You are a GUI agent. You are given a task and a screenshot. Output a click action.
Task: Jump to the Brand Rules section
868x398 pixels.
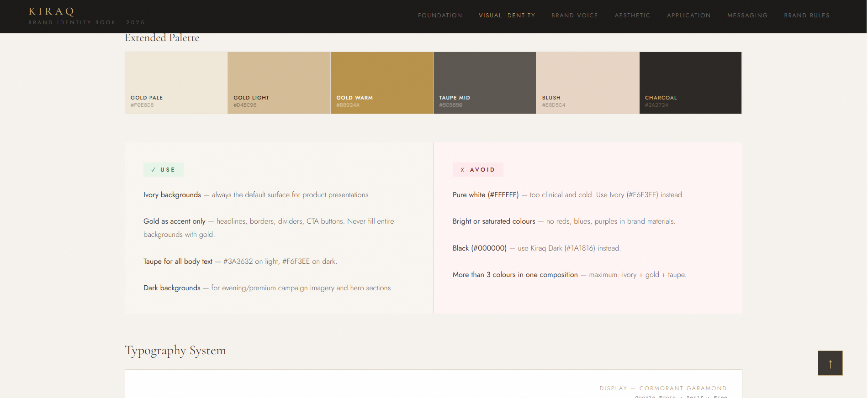coord(807,16)
